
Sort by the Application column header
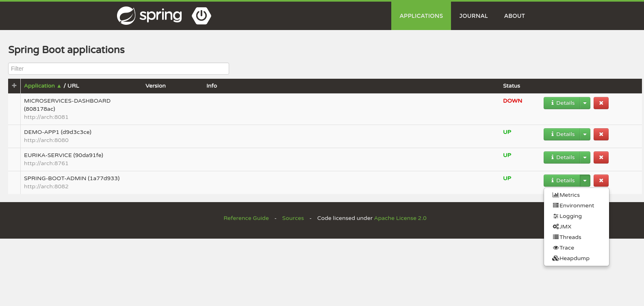42,86
